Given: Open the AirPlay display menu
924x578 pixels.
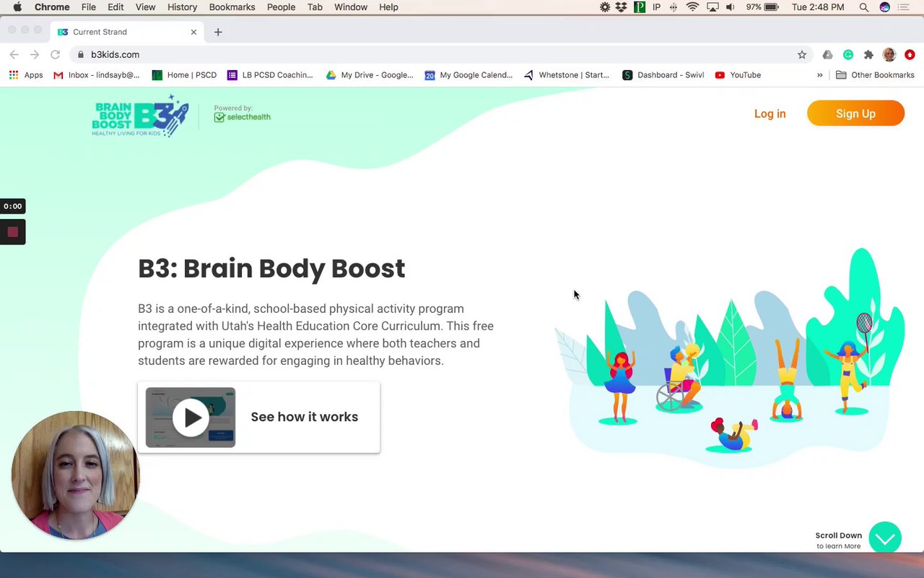Looking at the screenshot, I should tap(712, 7).
